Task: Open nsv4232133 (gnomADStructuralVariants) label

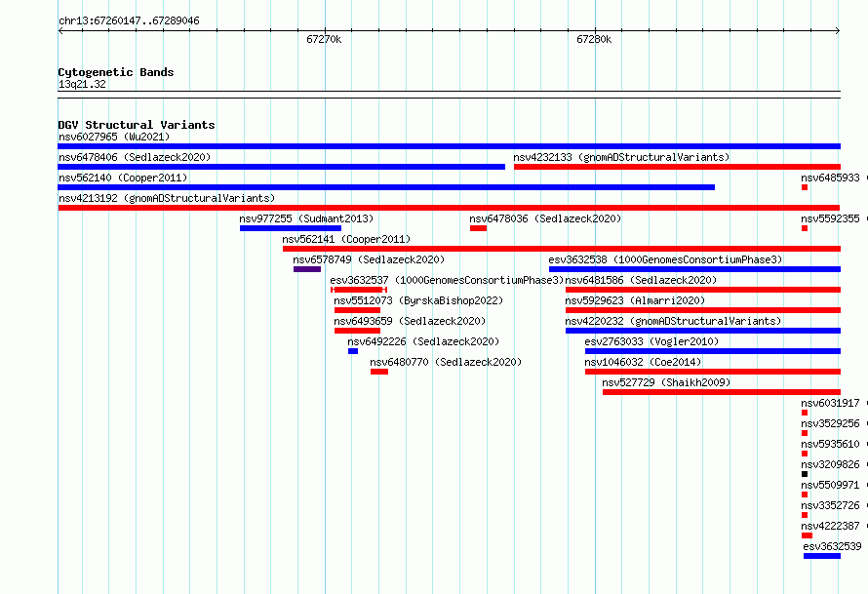Action: (621, 157)
